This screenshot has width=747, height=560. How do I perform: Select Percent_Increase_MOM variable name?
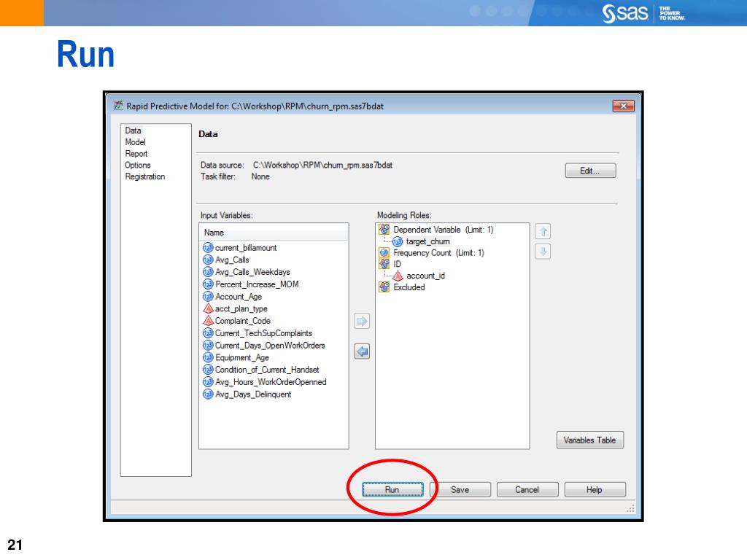pos(257,284)
